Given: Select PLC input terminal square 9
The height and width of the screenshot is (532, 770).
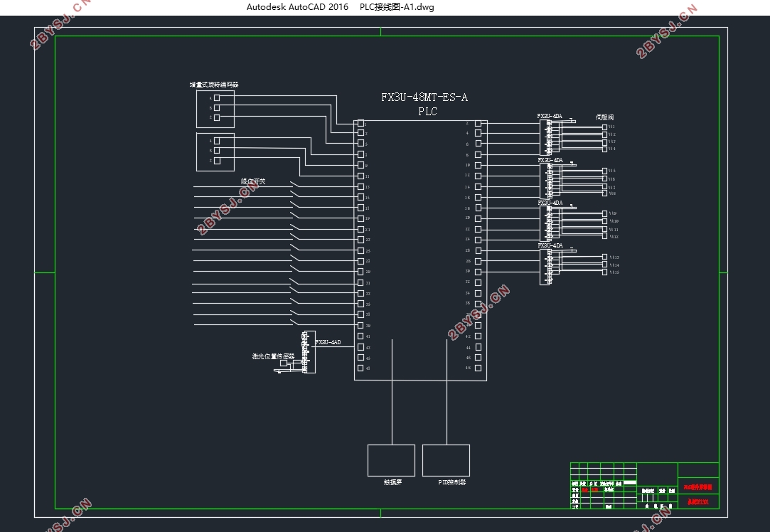Looking at the screenshot, I should coord(360,165).
